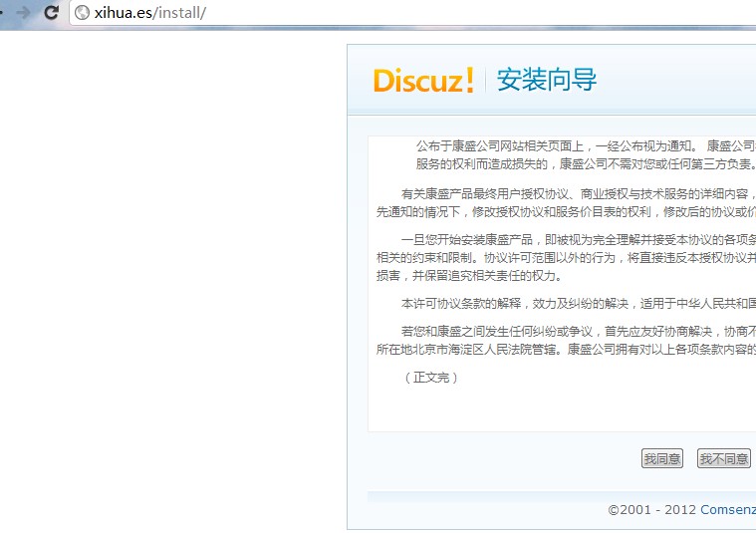Click paragraph starting 若您和康盛之间发生任何纠纷
Viewport: 756px width, 533px height.
coord(566,340)
